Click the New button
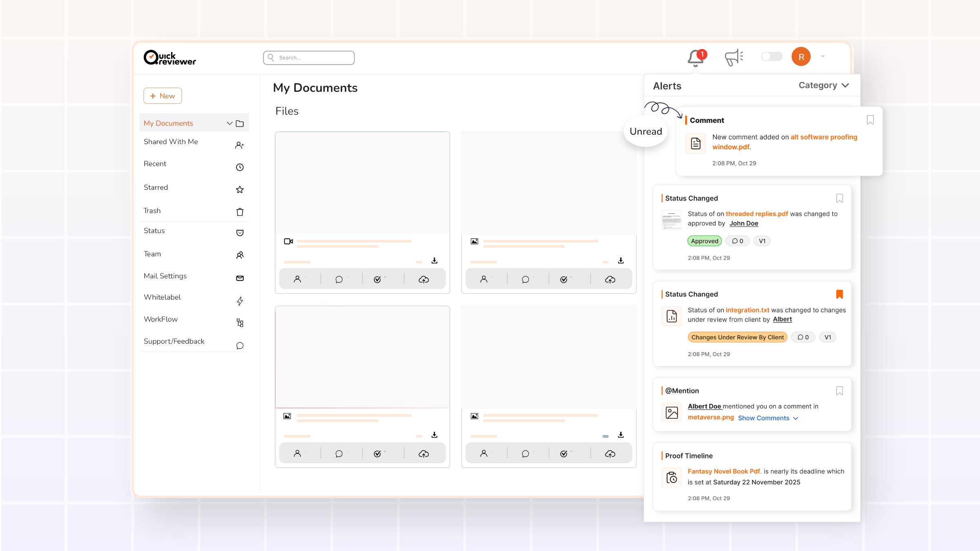The image size is (980, 551). click(163, 96)
